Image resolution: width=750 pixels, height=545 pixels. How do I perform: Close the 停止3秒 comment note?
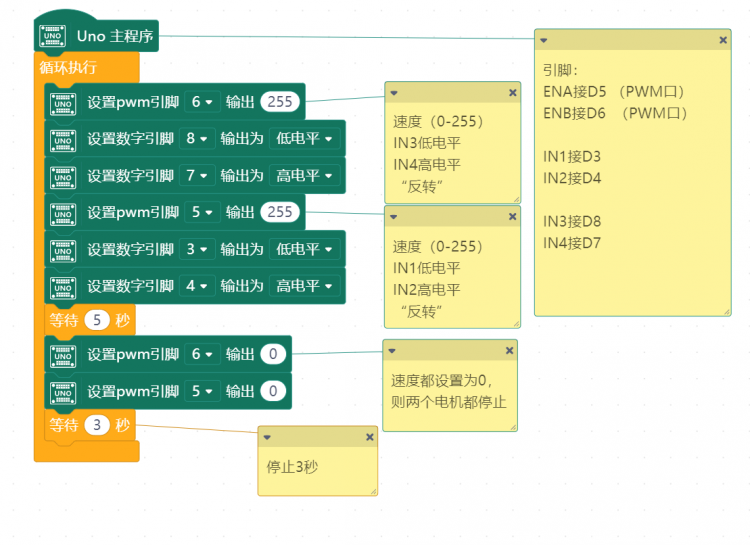pyautogui.click(x=369, y=437)
